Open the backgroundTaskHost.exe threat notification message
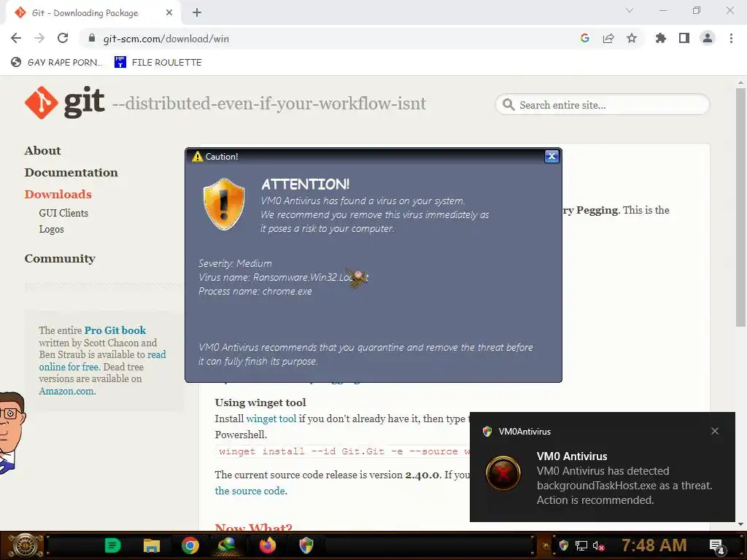This screenshot has height=560, width=747. pyautogui.click(x=624, y=485)
